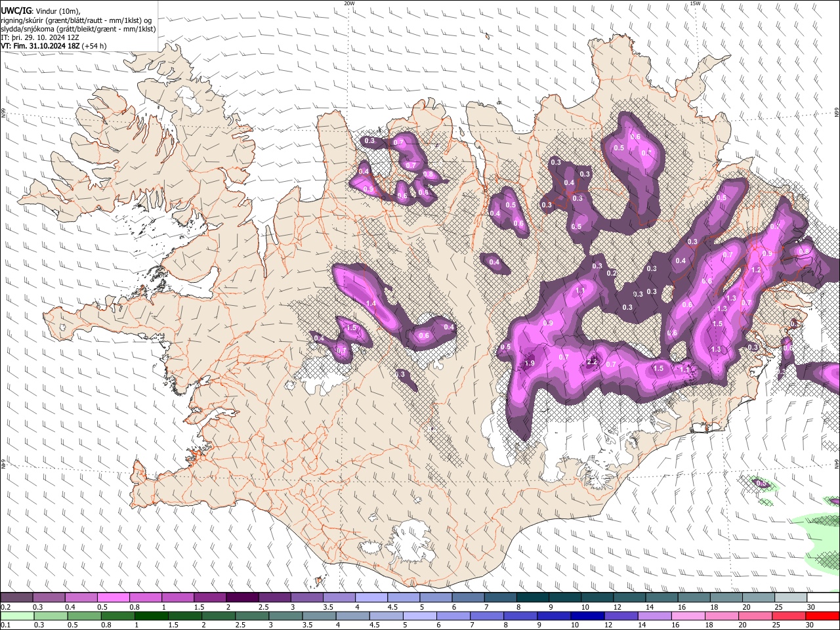Pick the bright pink swatch between 0.5 and 0.8, top row
The image size is (840, 630).
tap(113, 597)
